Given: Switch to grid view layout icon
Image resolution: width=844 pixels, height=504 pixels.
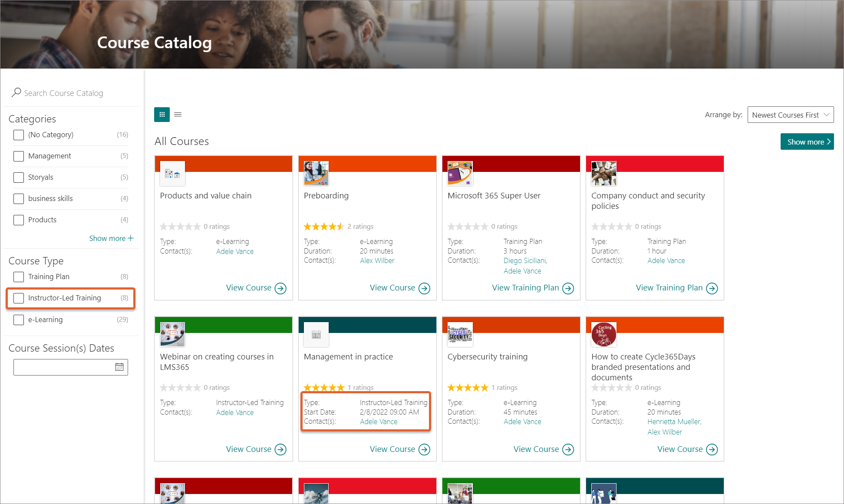Looking at the screenshot, I should pos(162,115).
